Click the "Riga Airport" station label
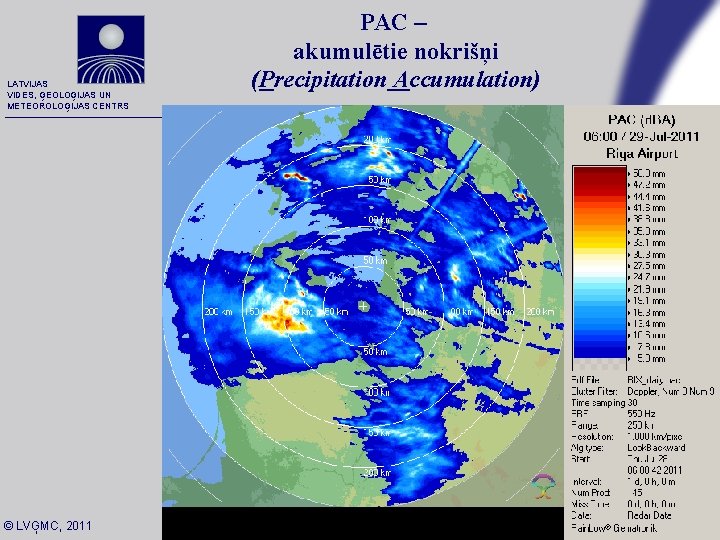720x540 pixels. pos(641,153)
